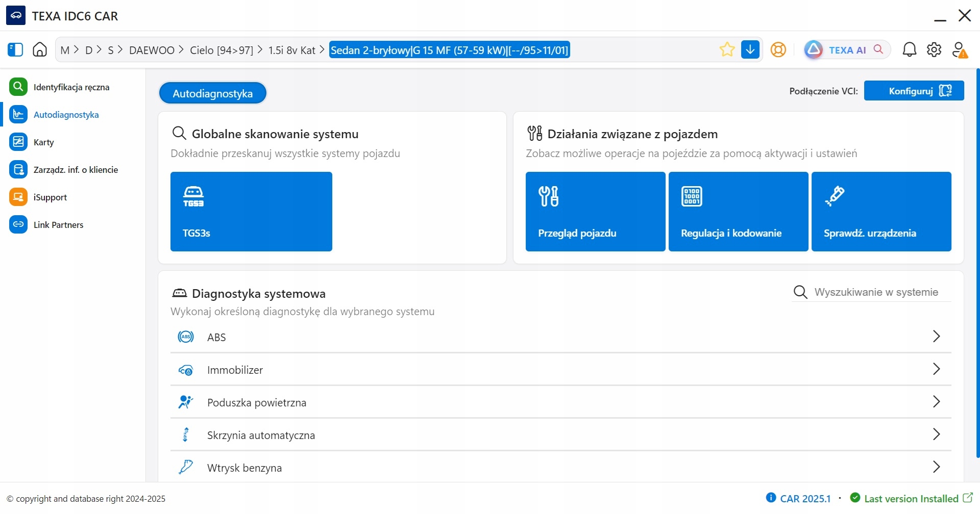Open notifications bell
This screenshot has height=514, width=980.
click(x=910, y=49)
